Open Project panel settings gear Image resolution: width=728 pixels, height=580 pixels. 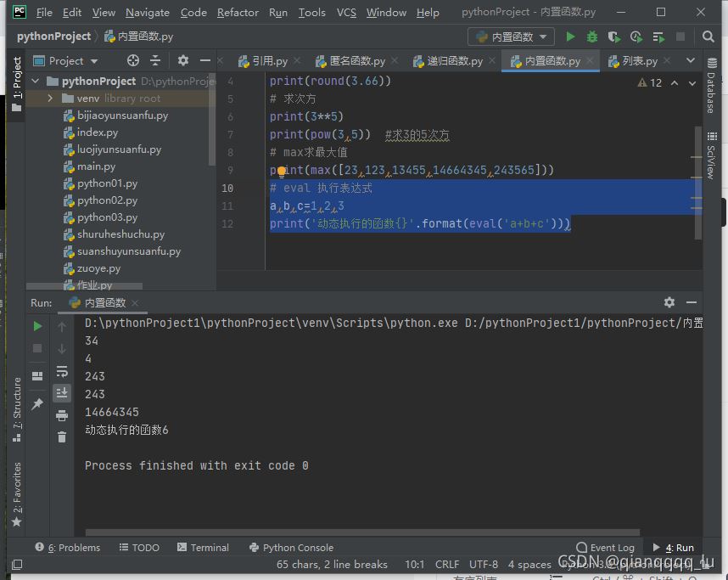pos(183,60)
